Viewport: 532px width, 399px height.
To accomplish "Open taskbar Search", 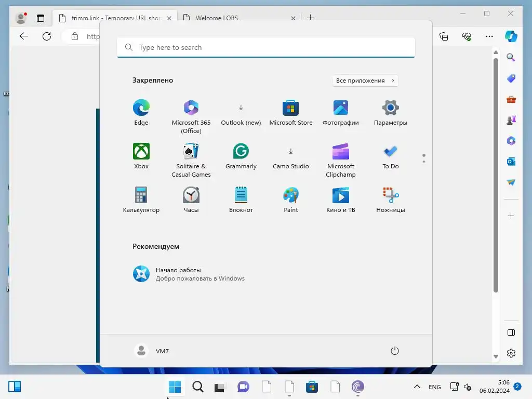I will tap(198, 387).
